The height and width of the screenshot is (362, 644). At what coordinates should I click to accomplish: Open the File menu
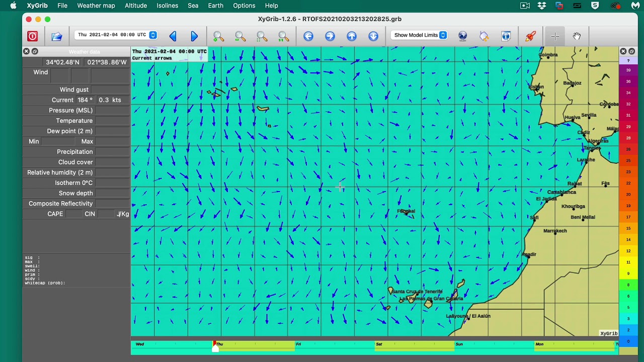coord(62,6)
